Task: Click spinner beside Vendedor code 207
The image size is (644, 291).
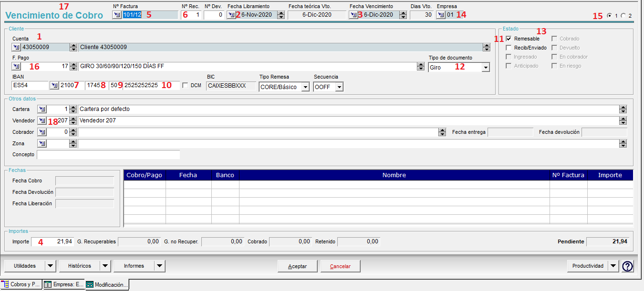Action: 73,120
